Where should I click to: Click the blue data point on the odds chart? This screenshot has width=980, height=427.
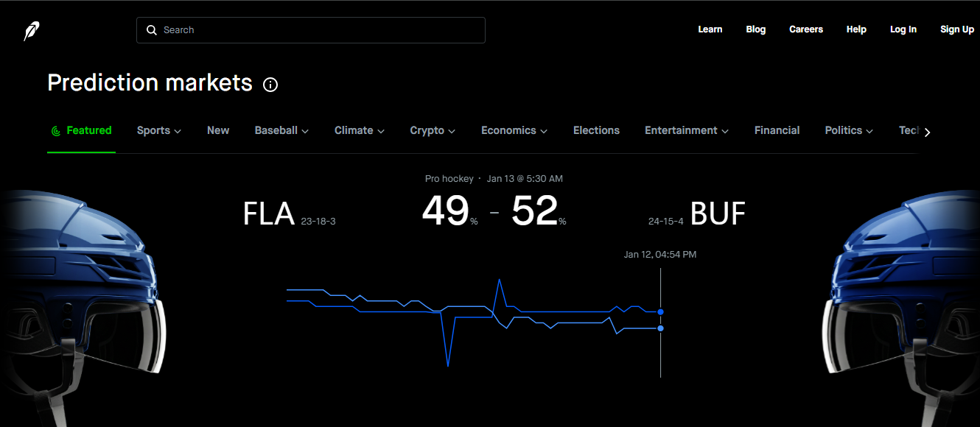click(x=660, y=313)
